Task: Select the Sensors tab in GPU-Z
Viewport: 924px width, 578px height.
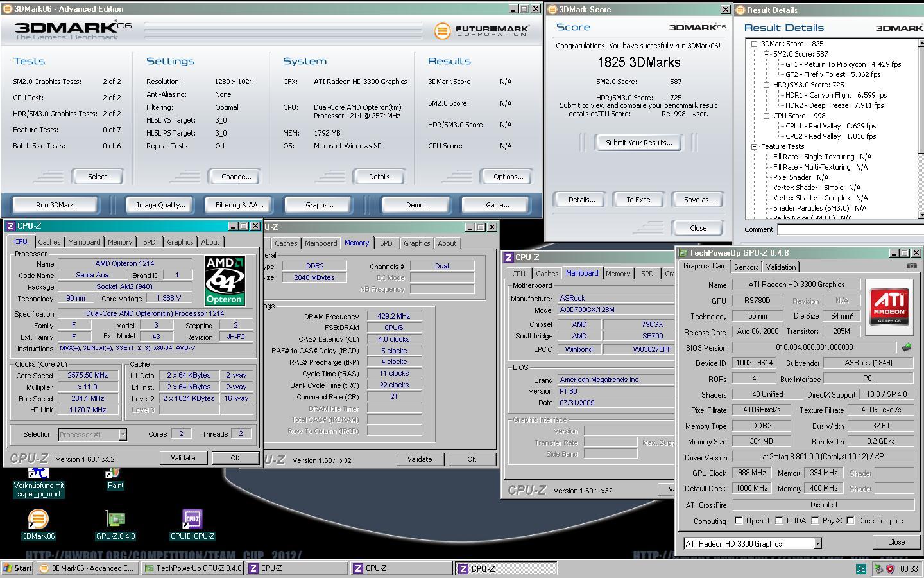Action: pos(746,267)
